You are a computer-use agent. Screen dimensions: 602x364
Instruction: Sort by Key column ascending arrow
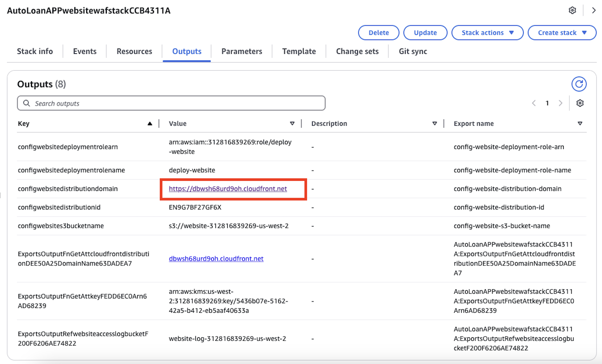click(x=150, y=123)
